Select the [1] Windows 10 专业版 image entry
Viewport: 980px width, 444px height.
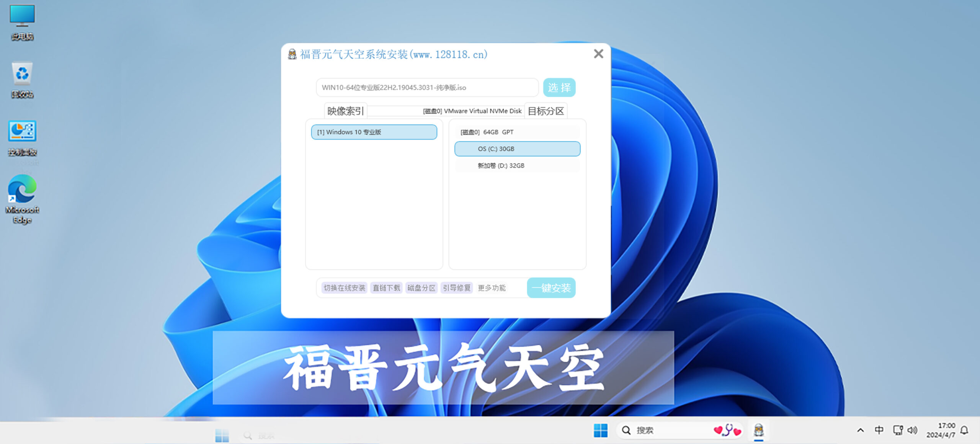click(374, 132)
